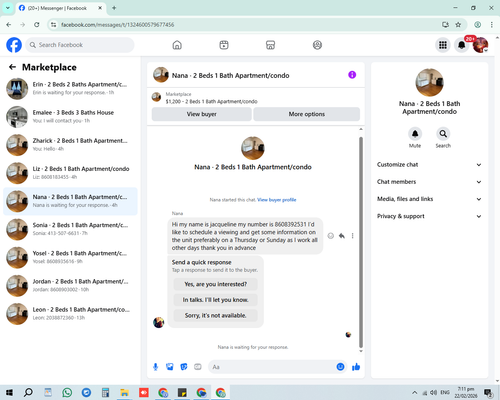Screen dimensions: 500x400
Task: Send quick response Sorry, it's not available.
Action: click(x=216, y=315)
